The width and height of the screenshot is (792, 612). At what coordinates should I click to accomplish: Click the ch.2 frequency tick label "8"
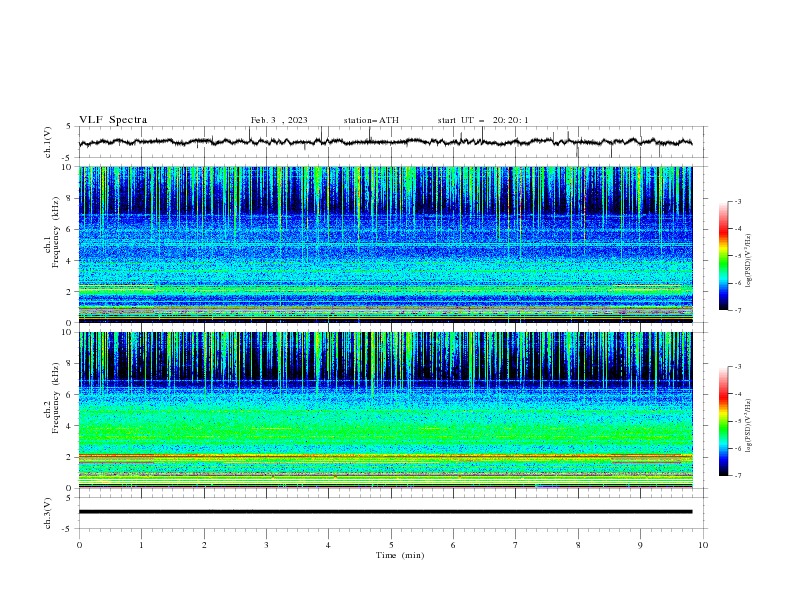tap(69, 364)
